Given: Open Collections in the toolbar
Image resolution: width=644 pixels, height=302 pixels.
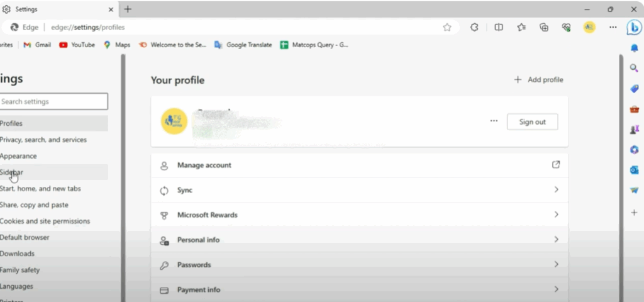Looking at the screenshot, I should click(x=544, y=27).
